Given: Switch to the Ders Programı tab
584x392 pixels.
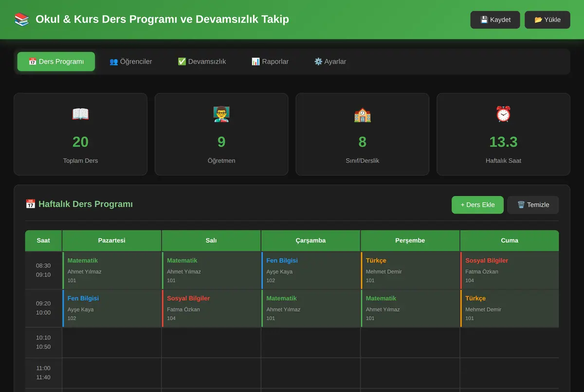Looking at the screenshot, I should click(x=56, y=62).
